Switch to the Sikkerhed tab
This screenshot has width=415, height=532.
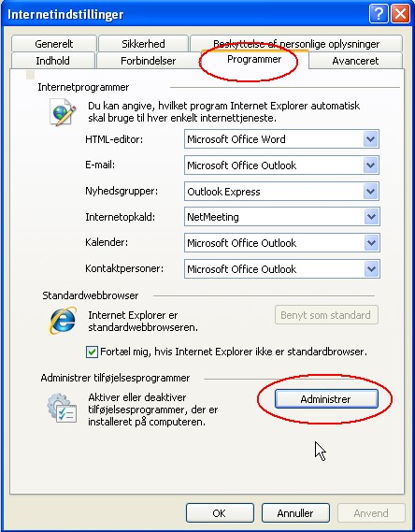[x=143, y=44]
